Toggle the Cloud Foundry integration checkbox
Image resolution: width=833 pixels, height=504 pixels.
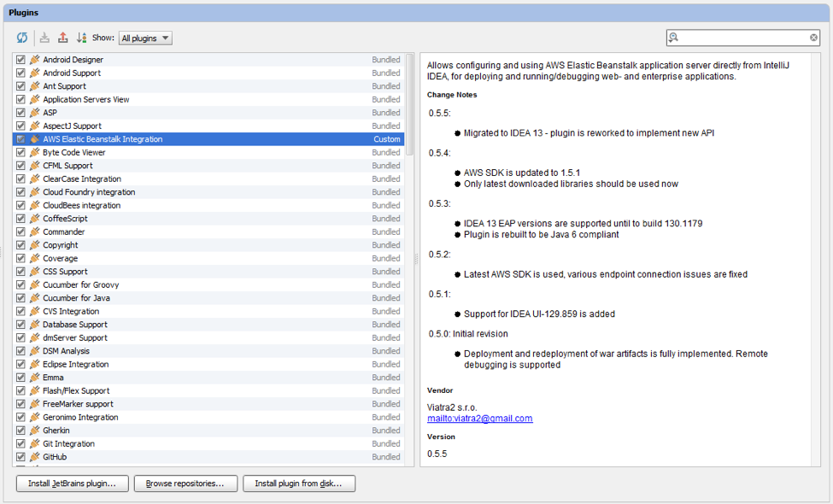(x=21, y=192)
